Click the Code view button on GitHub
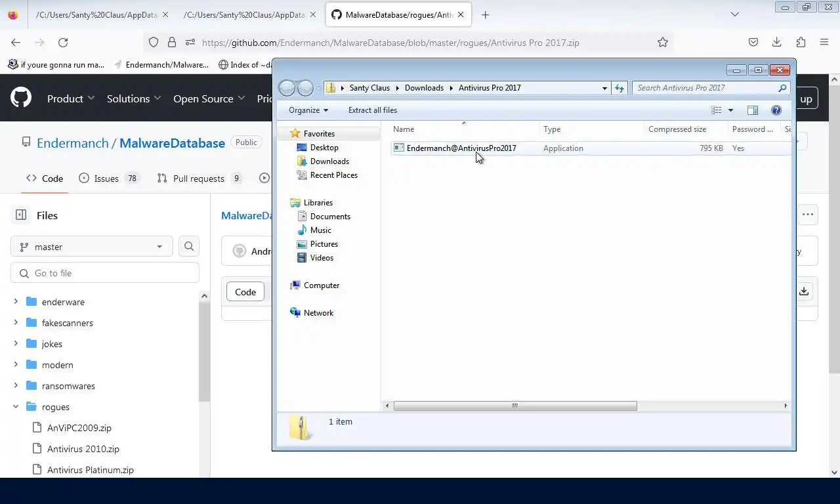 (245, 292)
